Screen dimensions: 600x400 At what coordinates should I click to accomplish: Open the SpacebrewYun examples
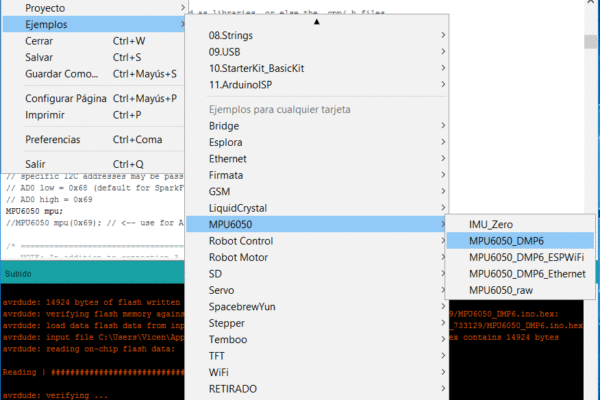point(317,307)
